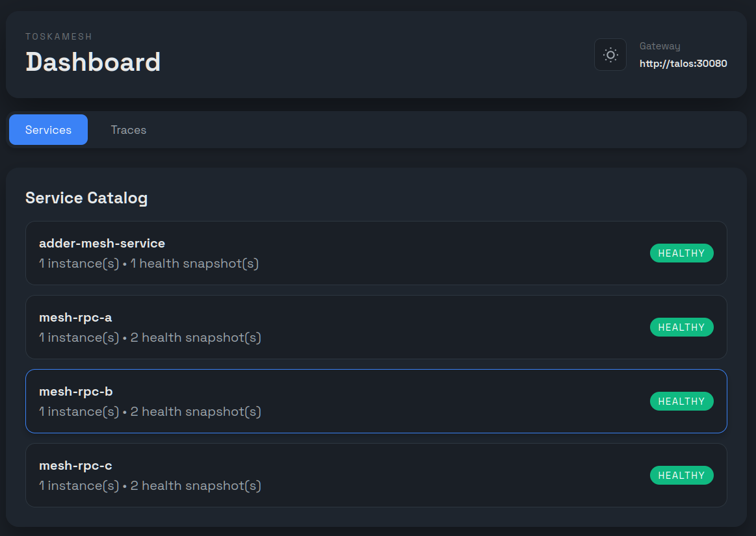Select the mesh-rpc-b service card
Viewport: 756px width, 536px height.
click(376, 401)
